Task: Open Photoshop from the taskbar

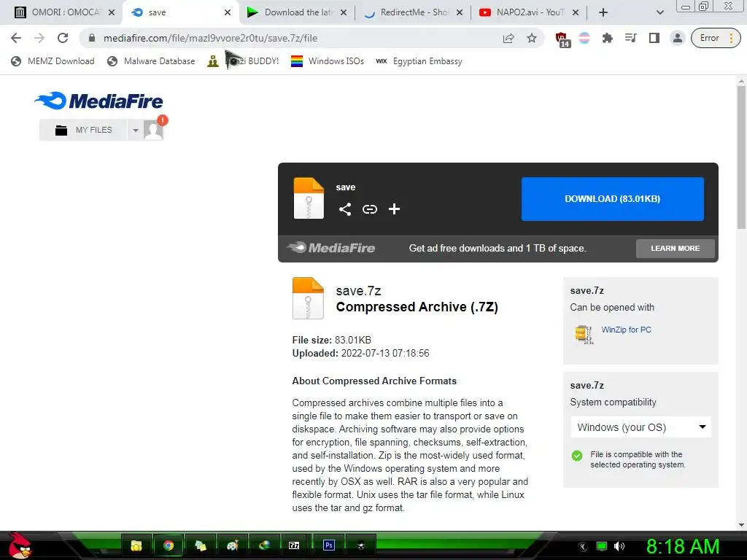Action: point(328,545)
